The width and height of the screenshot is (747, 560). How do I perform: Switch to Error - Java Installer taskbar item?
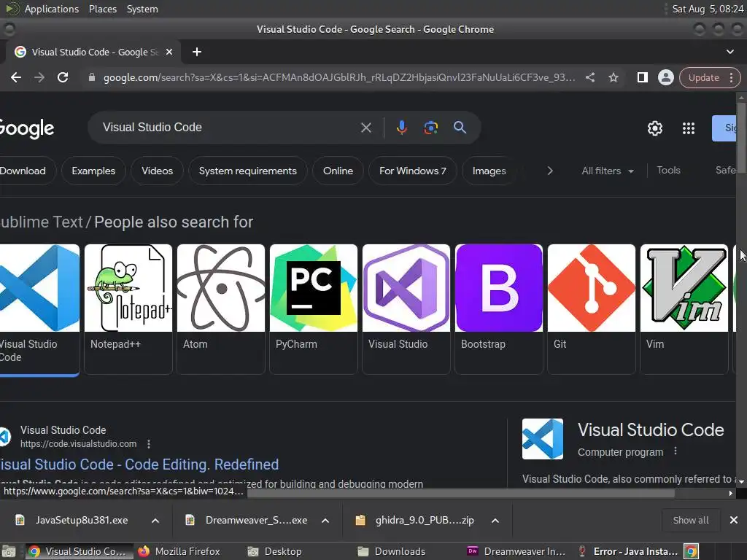coord(628,551)
